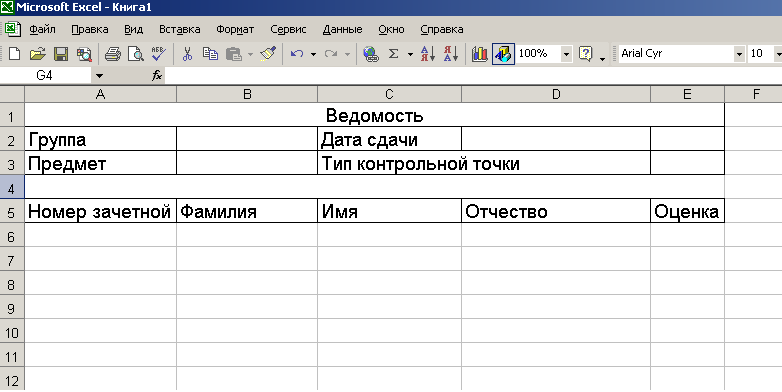Open the Файл menu
This screenshot has height=392, width=782.
coord(42,29)
